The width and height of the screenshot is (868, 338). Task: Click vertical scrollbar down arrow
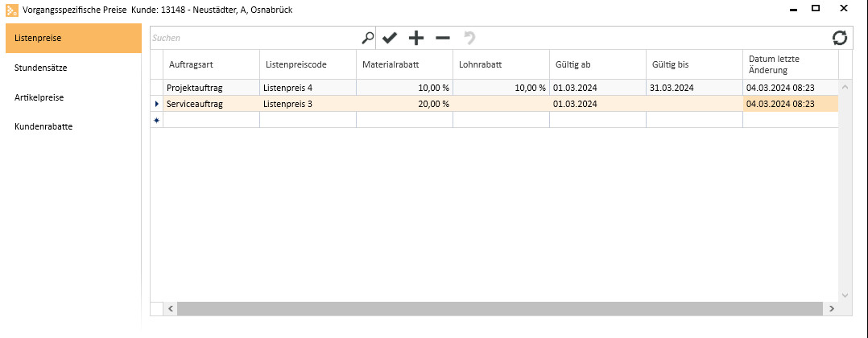tap(845, 295)
